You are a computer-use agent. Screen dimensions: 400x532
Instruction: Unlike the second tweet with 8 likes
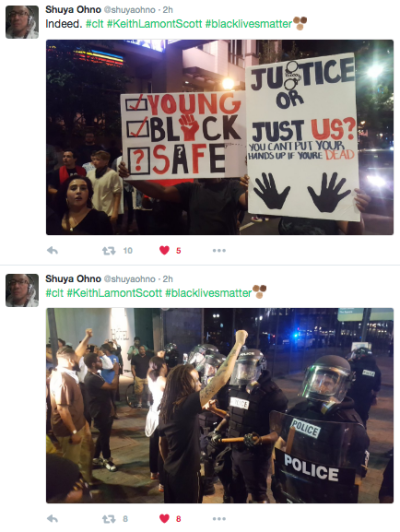[x=165, y=519]
